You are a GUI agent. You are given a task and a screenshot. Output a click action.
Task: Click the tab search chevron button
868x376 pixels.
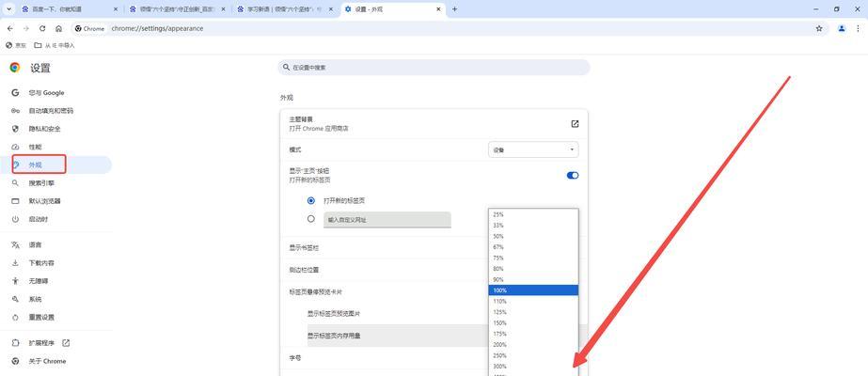coord(9,9)
